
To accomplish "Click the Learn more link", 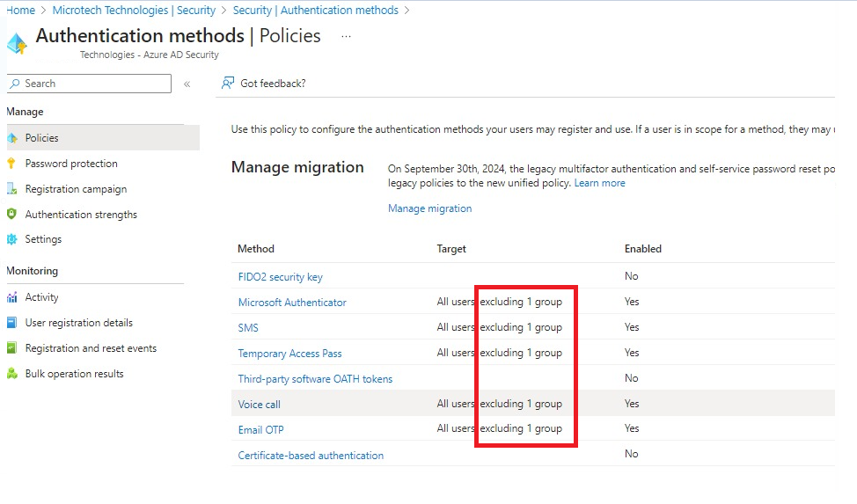I will 599,183.
